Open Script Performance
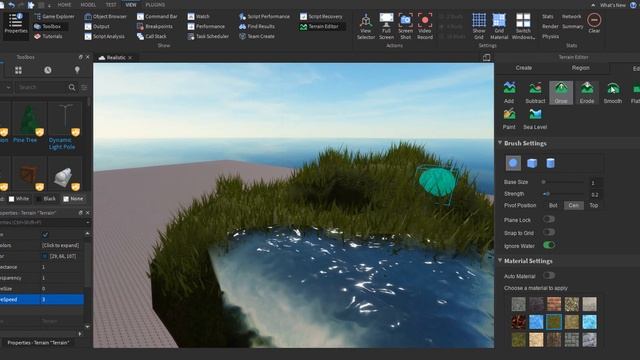This screenshot has width=640, height=360. pyautogui.click(x=264, y=17)
